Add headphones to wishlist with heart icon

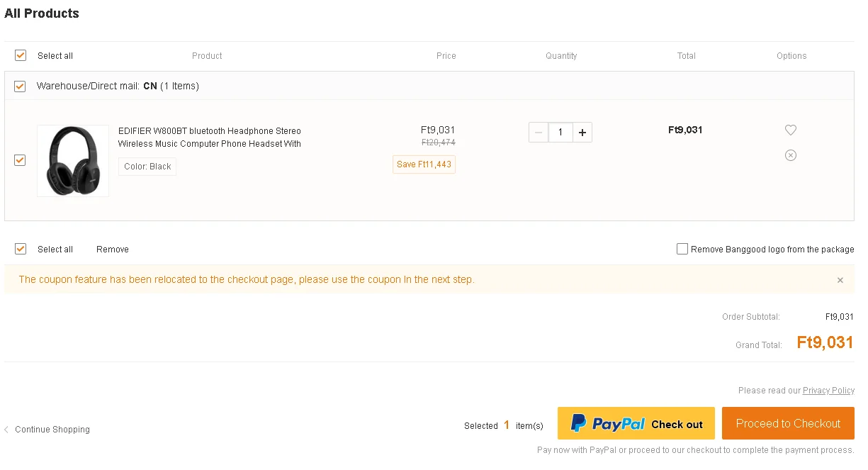[791, 130]
